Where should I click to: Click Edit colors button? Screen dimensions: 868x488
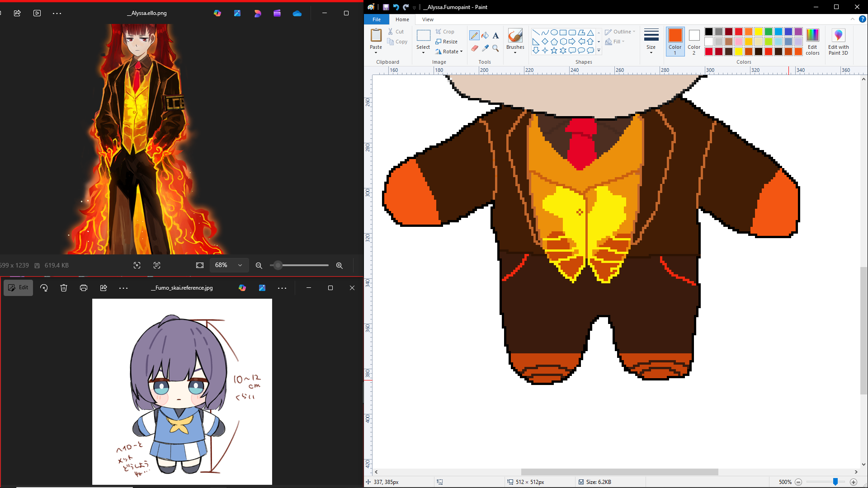tap(812, 41)
